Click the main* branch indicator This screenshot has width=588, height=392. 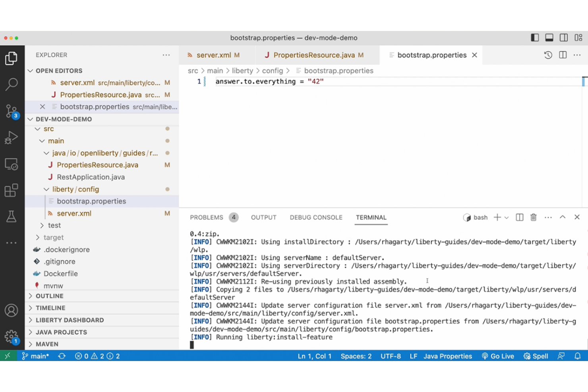(x=35, y=356)
